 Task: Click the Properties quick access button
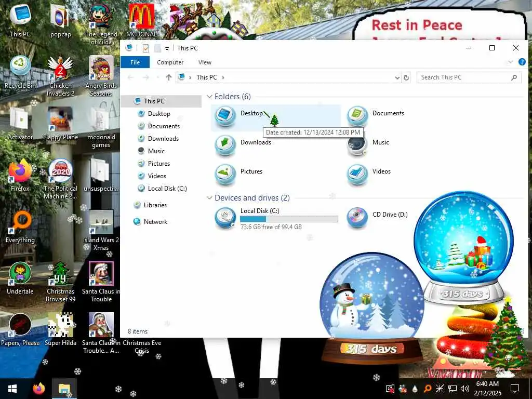(x=146, y=48)
